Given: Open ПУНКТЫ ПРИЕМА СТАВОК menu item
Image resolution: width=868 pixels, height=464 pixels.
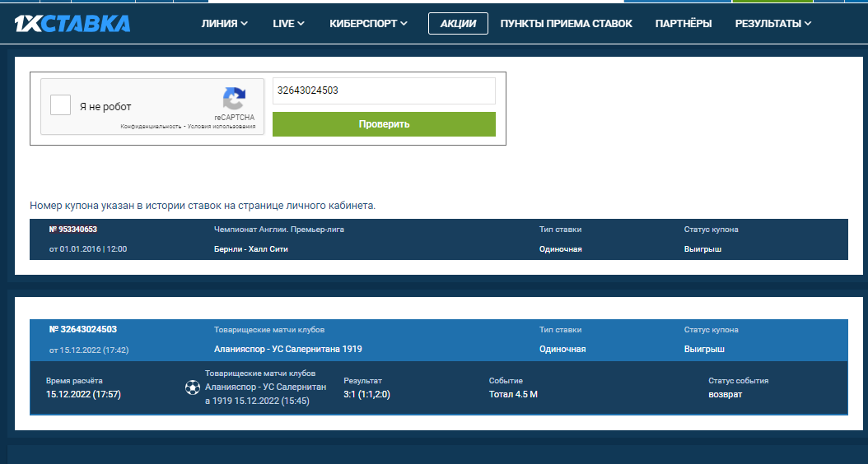Looking at the screenshot, I should [566, 24].
